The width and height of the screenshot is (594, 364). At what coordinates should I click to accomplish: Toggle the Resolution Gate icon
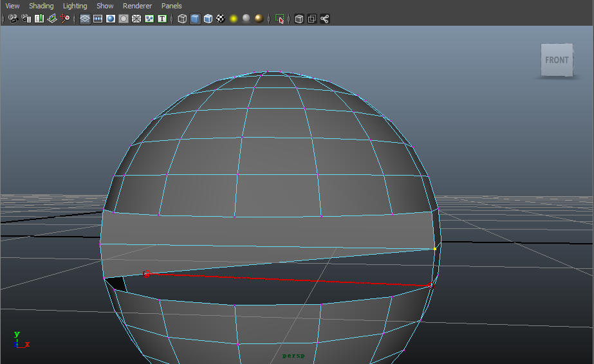(111, 19)
